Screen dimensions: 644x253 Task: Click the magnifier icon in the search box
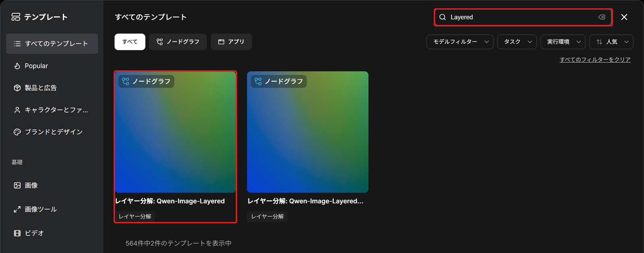(x=442, y=17)
